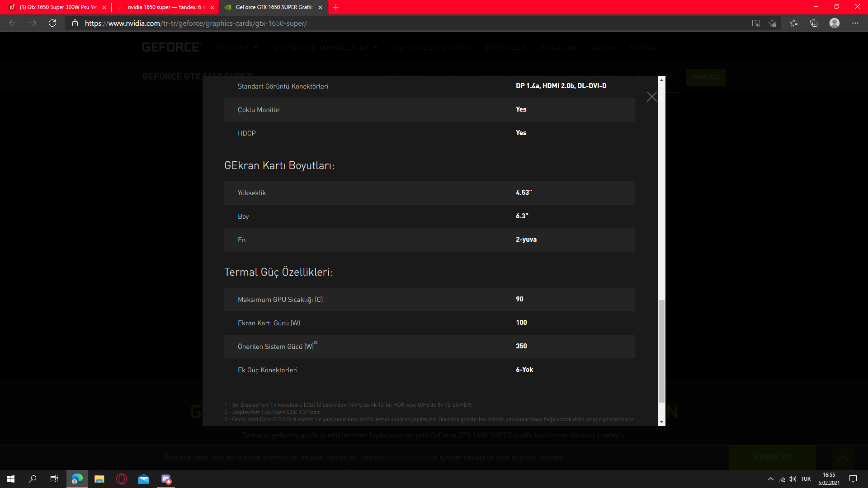
Task: Close the nvidia 1650 super Yandex tab
Action: click(x=212, y=7)
